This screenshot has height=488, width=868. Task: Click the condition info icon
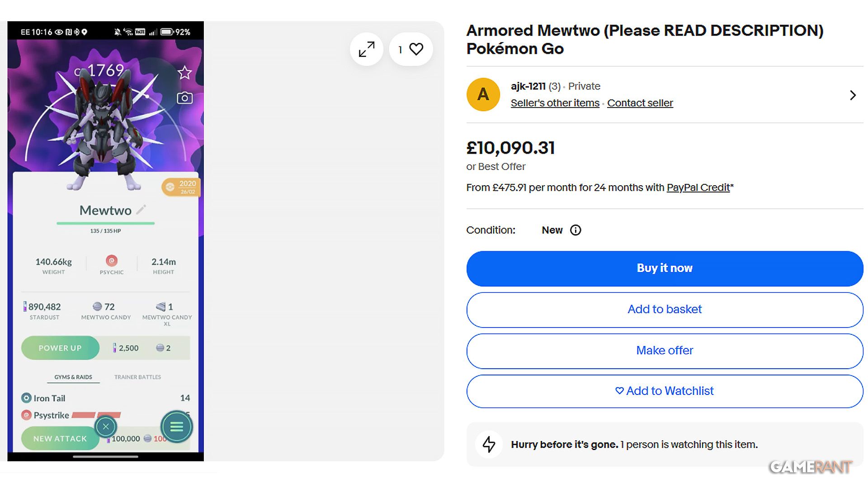576,230
